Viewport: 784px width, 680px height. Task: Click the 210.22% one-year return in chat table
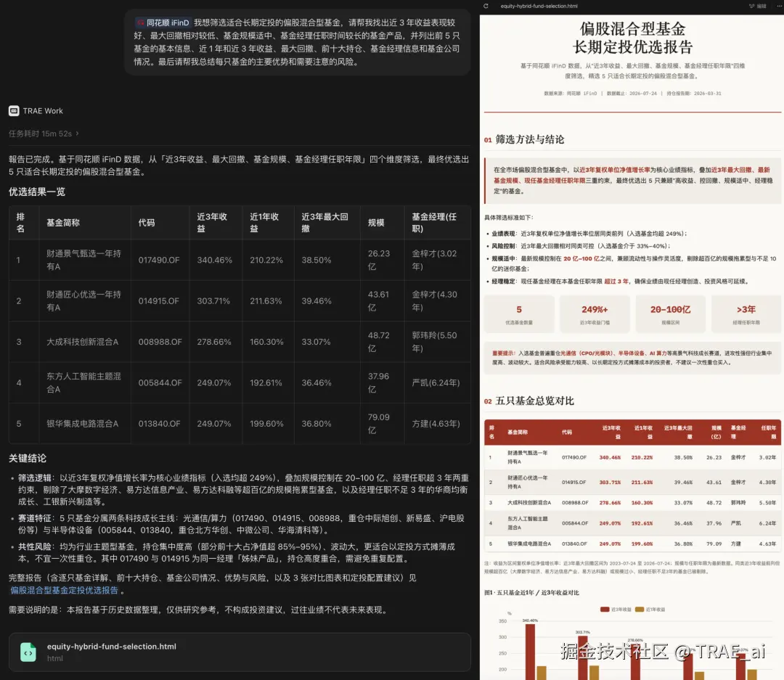click(x=266, y=260)
